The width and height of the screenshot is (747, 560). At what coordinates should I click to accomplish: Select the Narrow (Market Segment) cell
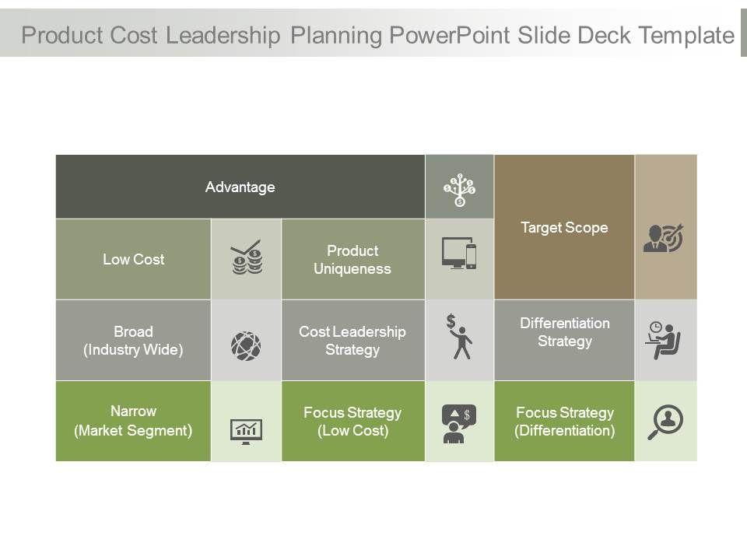(133, 421)
